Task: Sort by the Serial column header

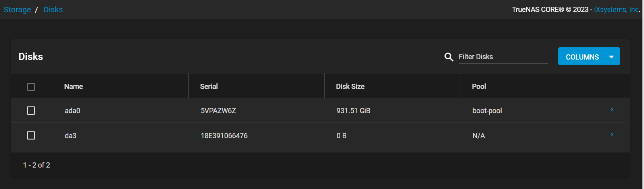Action: click(x=209, y=86)
